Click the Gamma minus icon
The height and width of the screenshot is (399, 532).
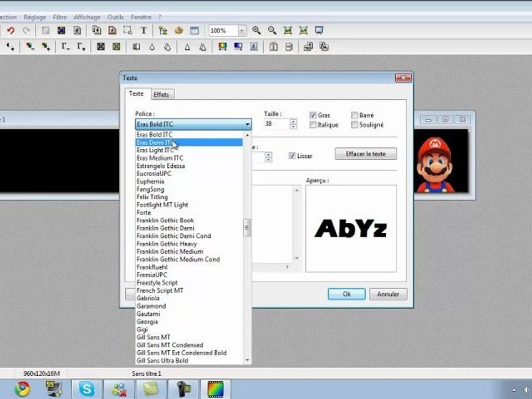tap(65, 47)
